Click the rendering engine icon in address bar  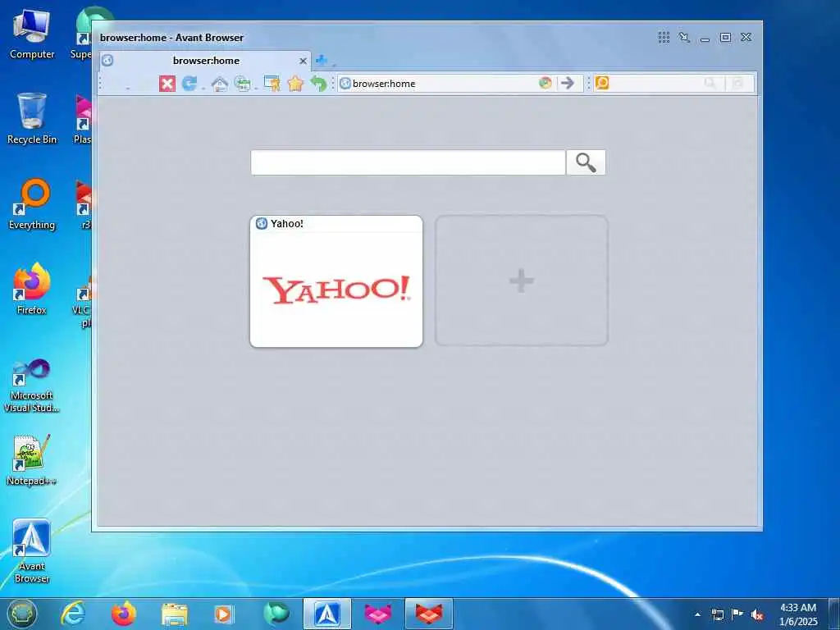pyautogui.click(x=545, y=83)
